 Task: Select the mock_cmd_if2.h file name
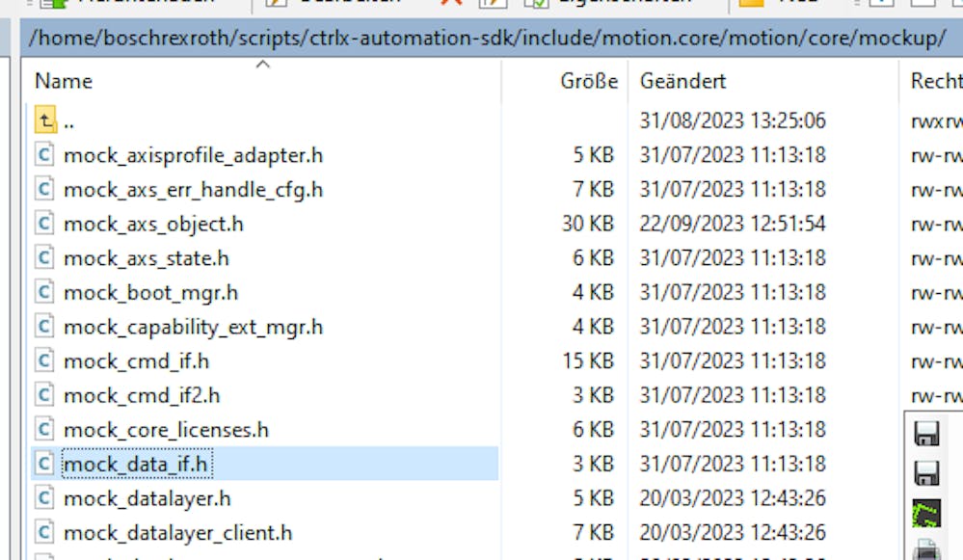point(142,395)
